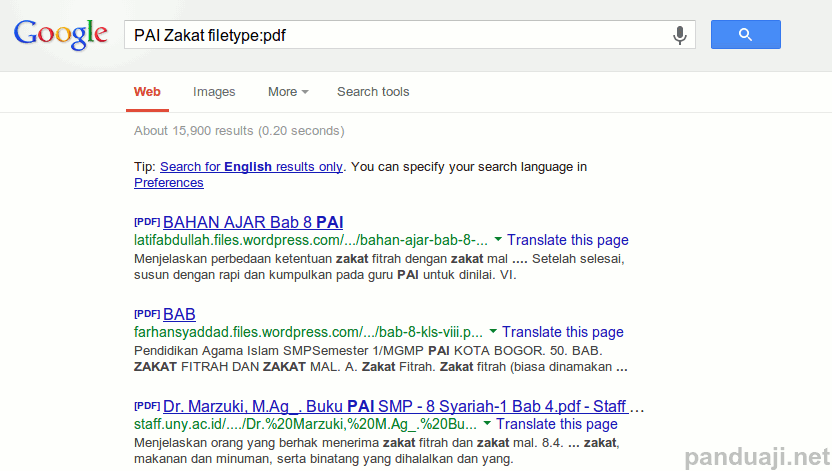
Task: Click Translate this page for staff.uny.ac.id result
Action: 557,424
